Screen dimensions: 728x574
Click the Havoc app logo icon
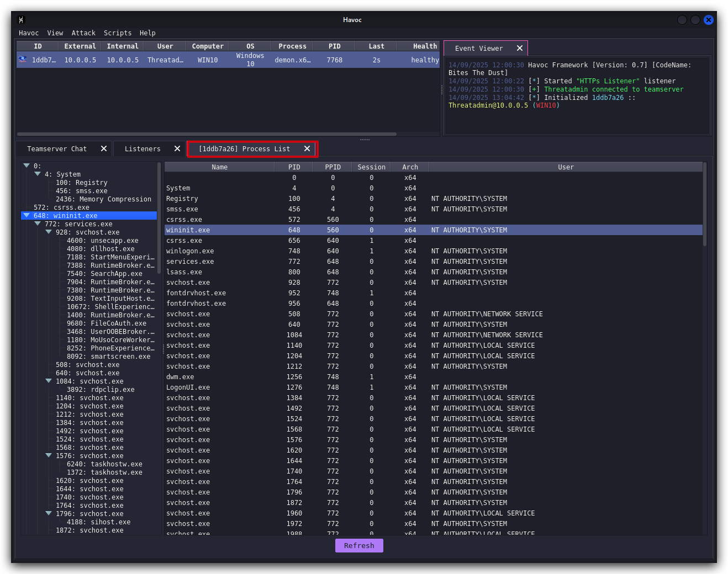click(x=22, y=20)
